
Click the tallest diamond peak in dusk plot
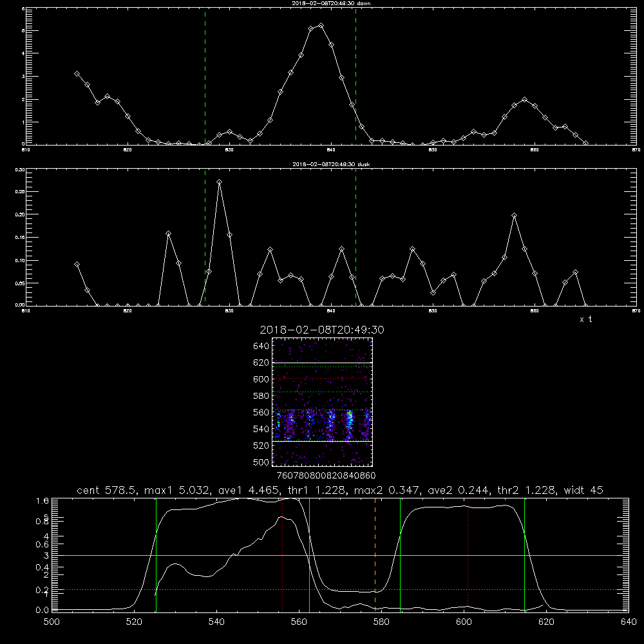pos(220,182)
